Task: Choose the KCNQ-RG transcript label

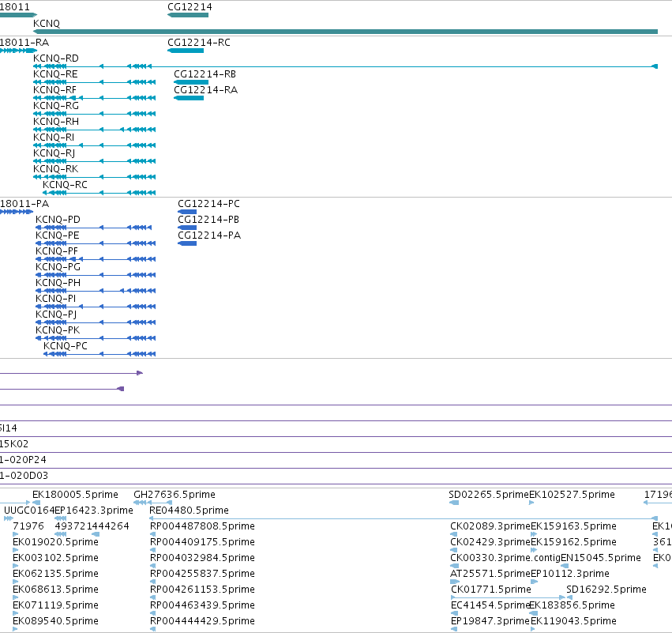Action: coord(56,106)
